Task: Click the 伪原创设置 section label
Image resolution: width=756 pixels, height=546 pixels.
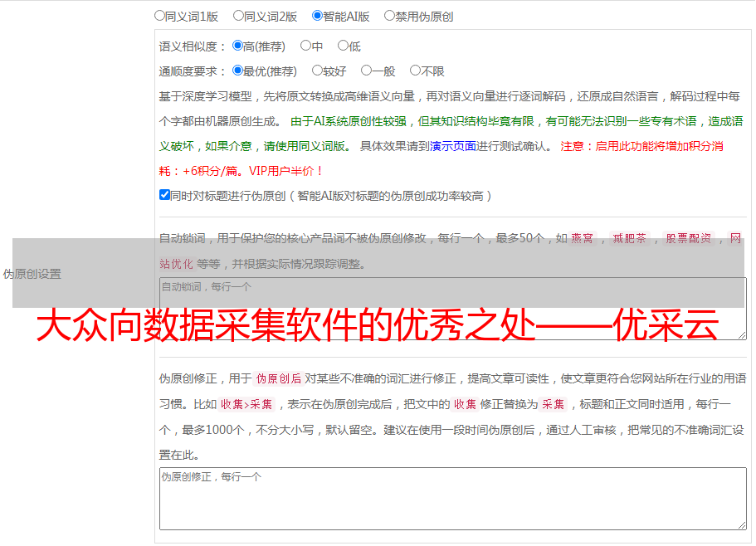Action: (x=32, y=274)
